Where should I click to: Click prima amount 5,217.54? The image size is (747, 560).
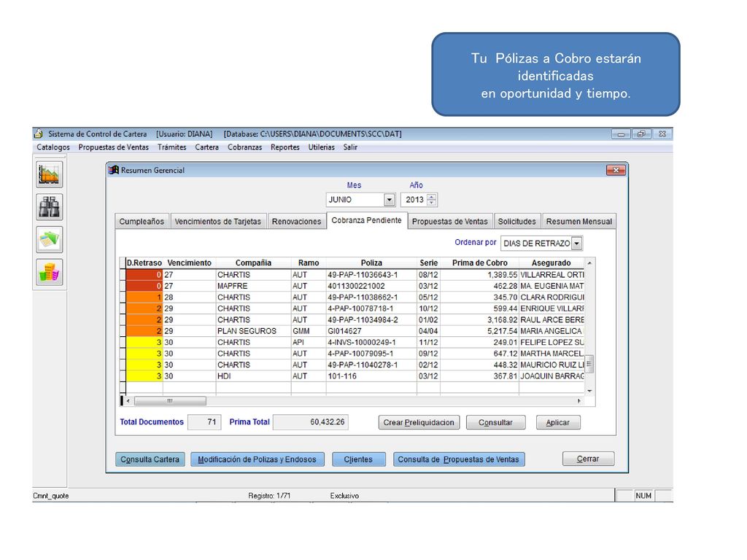(x=480, y=331)
